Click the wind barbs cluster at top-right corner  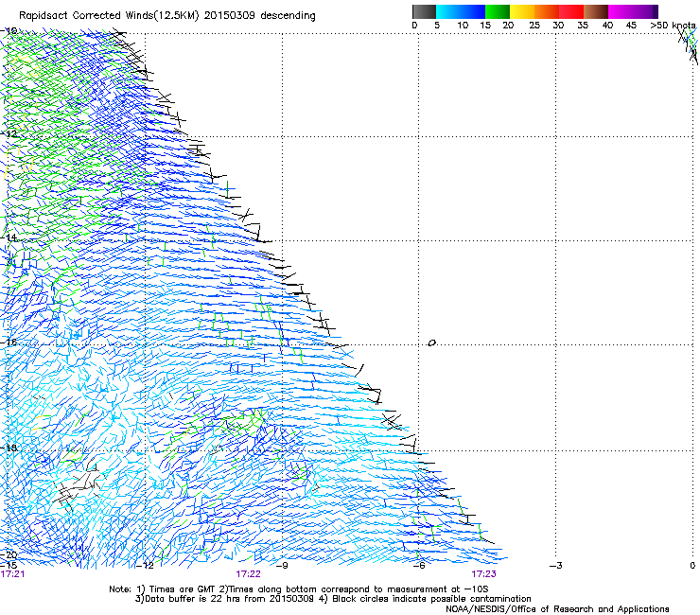click(x=690, y=44)
